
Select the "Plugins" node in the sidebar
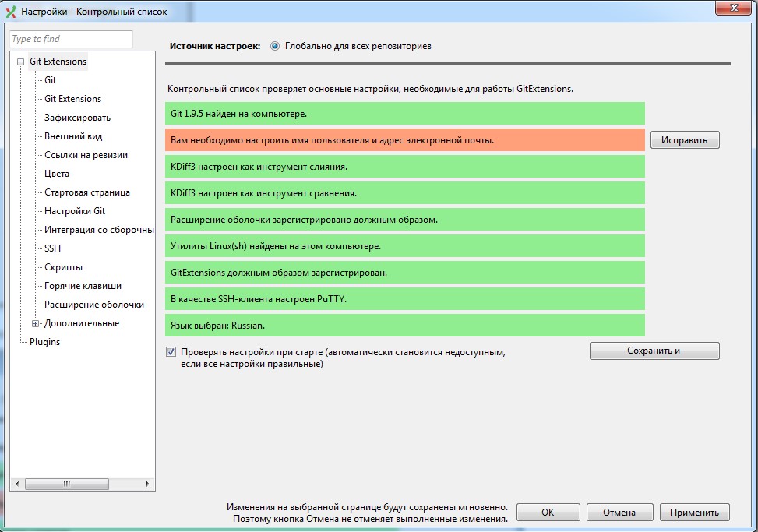click(x=45, y=341)
